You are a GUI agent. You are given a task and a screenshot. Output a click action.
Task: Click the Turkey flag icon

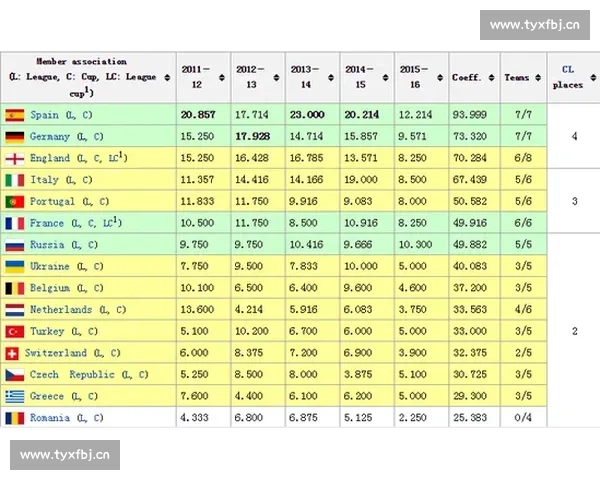(x=15, y=331)
